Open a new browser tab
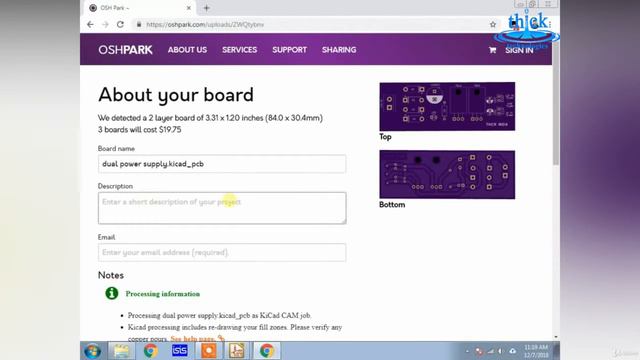The image size is (640, 360). 207,8
